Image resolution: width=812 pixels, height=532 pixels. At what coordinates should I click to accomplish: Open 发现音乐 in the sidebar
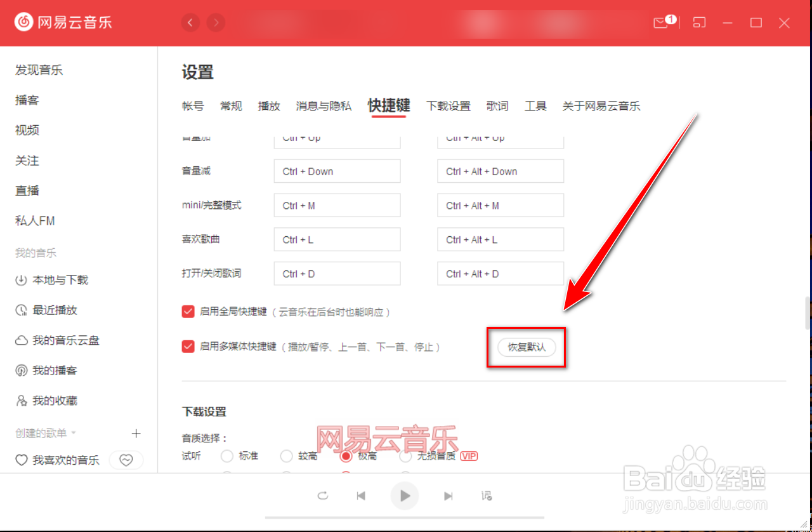39,70
